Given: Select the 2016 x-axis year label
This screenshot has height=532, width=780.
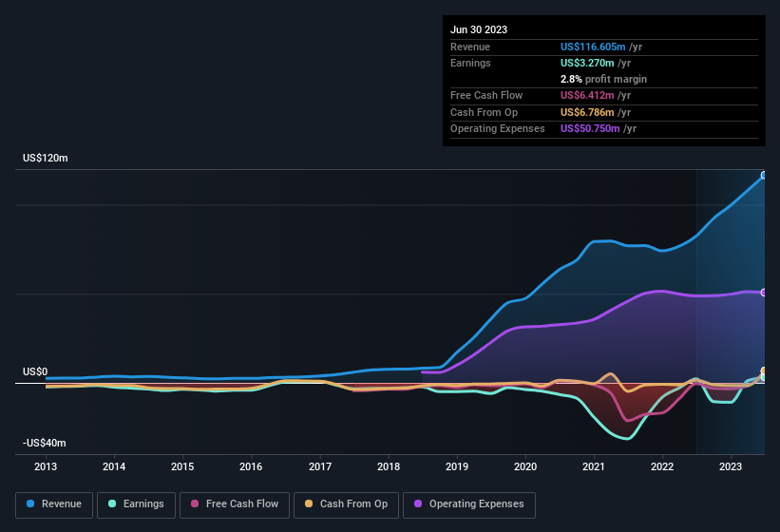Looking at the screenshot, I should pos(251,466).
